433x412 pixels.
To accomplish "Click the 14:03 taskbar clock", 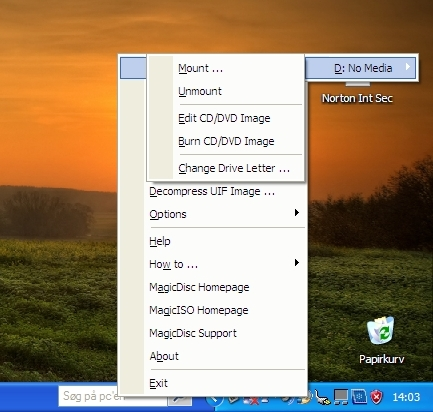I will [x=406, y=397].
